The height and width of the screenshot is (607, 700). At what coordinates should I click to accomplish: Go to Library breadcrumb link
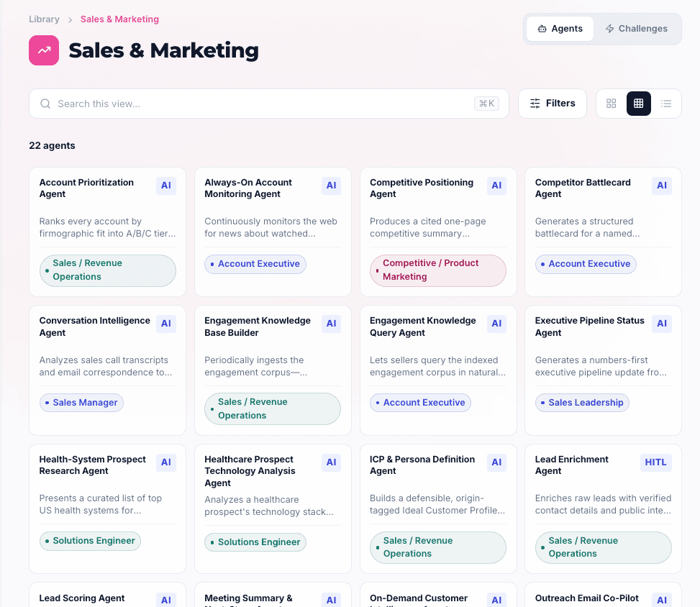pyautogui.click(x=44, y=19)
